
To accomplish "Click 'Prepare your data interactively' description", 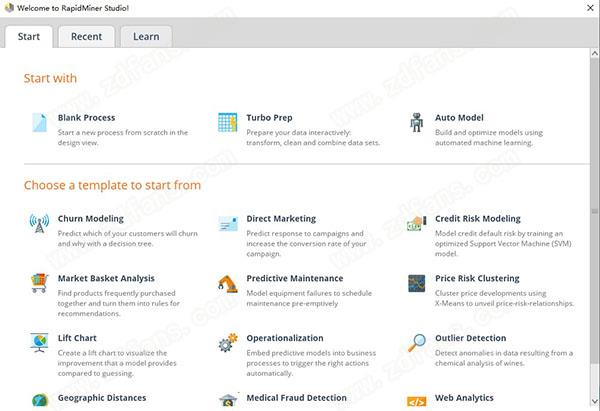I will pyautogui.click(x=313, y=137).
